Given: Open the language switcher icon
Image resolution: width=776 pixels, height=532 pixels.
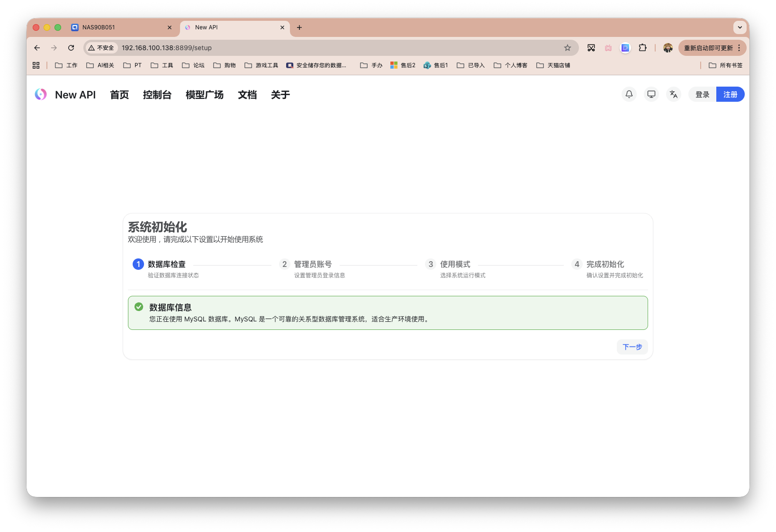Looking at the screenshot, I should click(x=673, y=94).
